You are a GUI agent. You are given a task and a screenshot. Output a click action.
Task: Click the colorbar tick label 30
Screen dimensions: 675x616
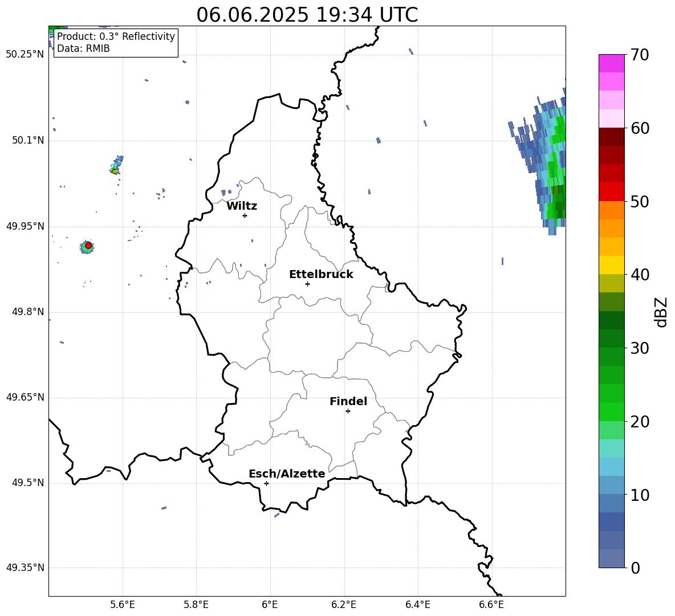click(640, 348)
